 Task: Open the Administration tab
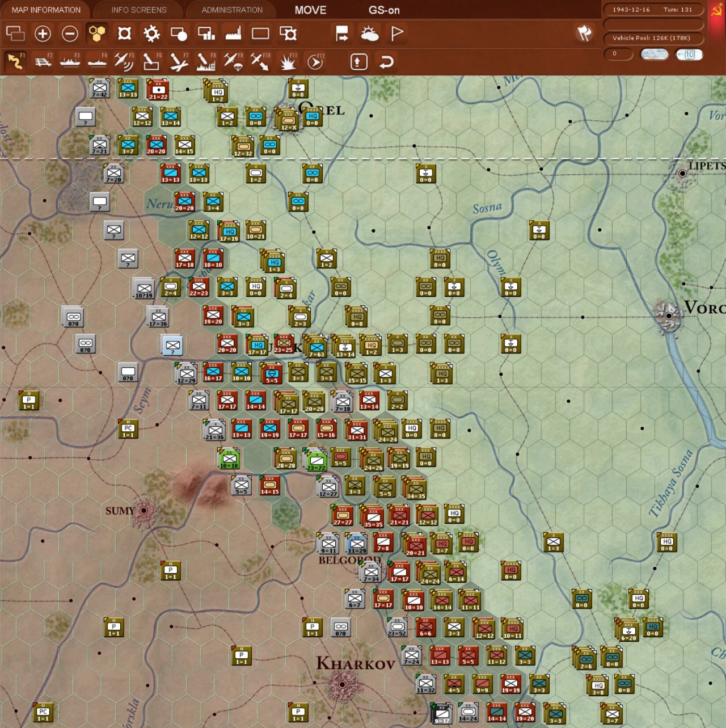click(x=232, y=10)
